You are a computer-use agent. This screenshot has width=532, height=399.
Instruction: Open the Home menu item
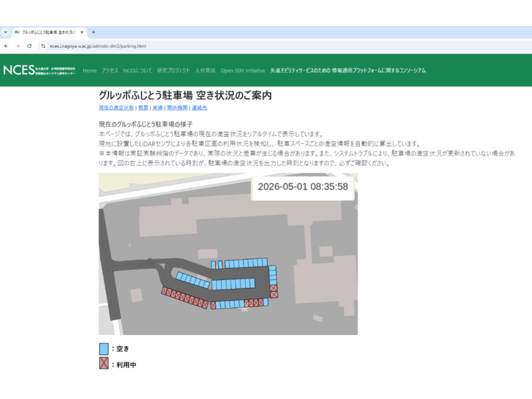[x=89, y=71]
